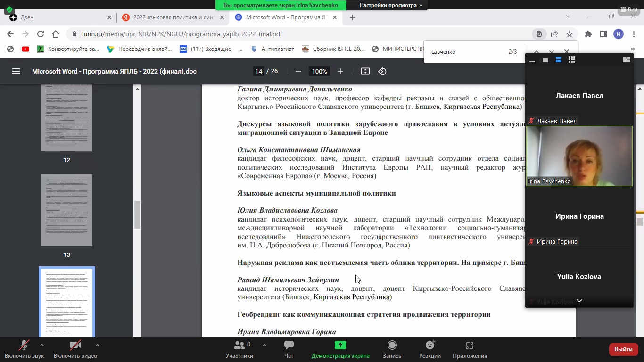
Task: Bookmark this page with the star icon
Action: pos(570,34)
